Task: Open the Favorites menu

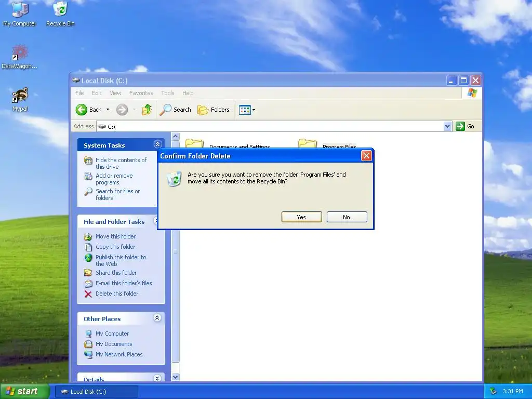Action: [141, 93]
